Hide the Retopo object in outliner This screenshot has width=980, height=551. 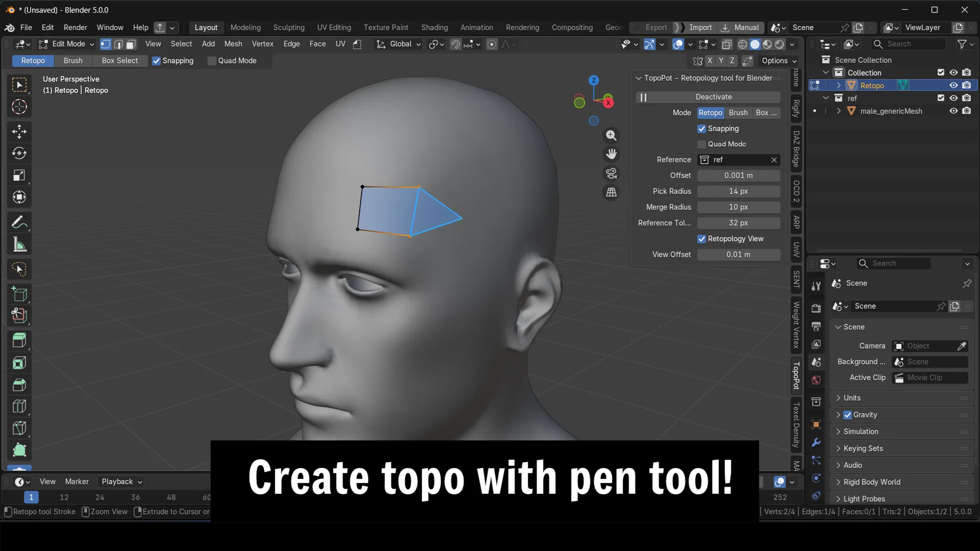click(953, 85)
